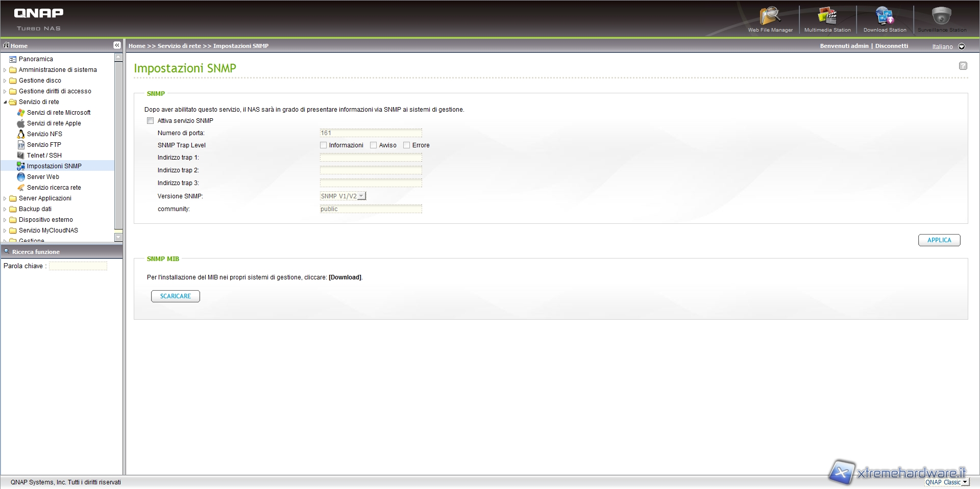
Task: Open Servizi di rete Apple
Action: [x=54, y=123]
